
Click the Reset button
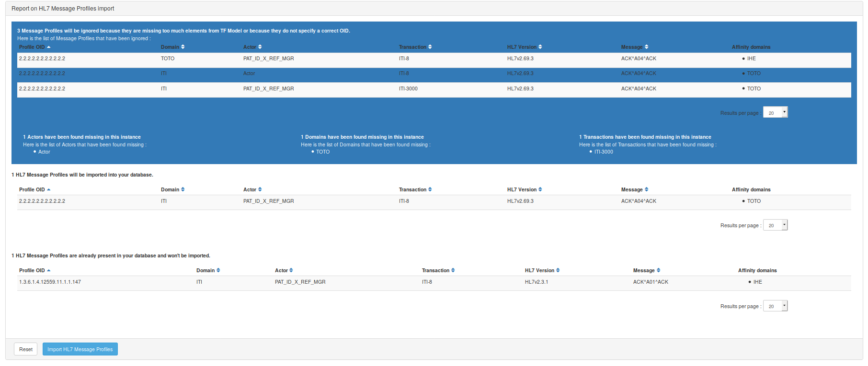[x=26, y=349]
